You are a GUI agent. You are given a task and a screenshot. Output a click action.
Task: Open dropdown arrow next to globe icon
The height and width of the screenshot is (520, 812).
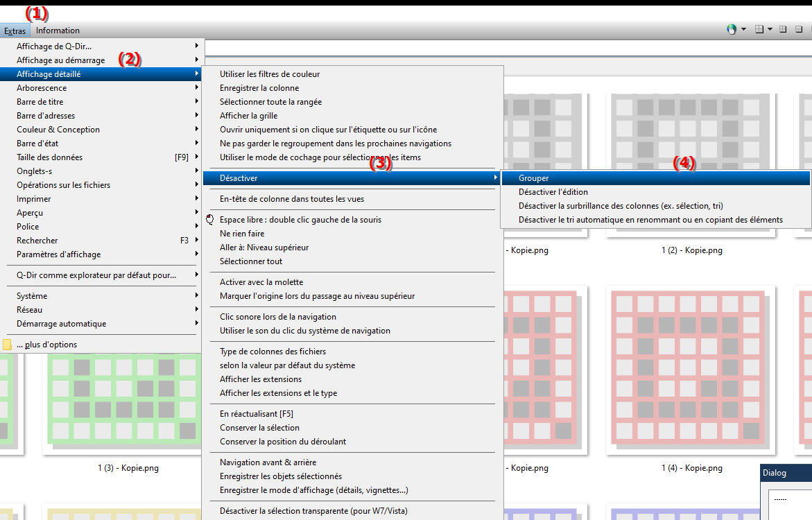pyautogui.click(x=743, y=30)
